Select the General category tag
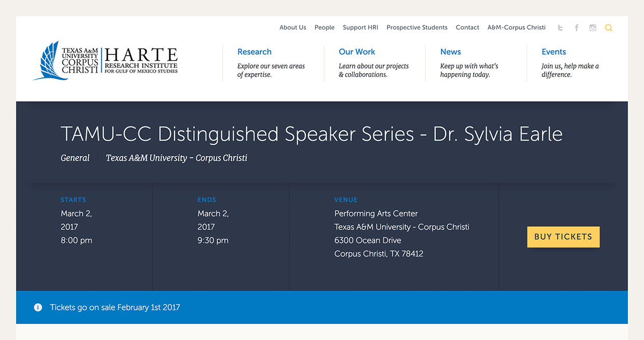Screen dimensions: 644x340 [75, 158]
